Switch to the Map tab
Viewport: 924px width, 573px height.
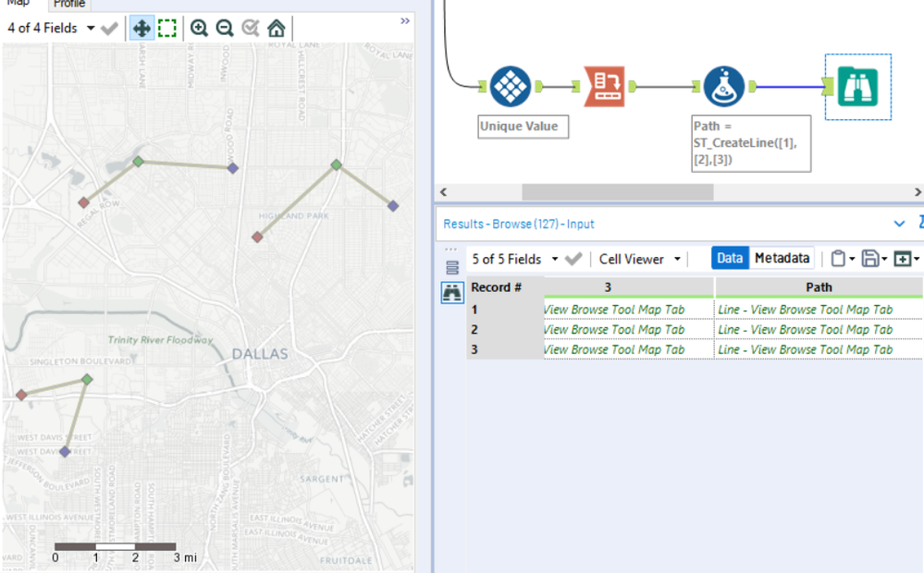coord(18,4)
